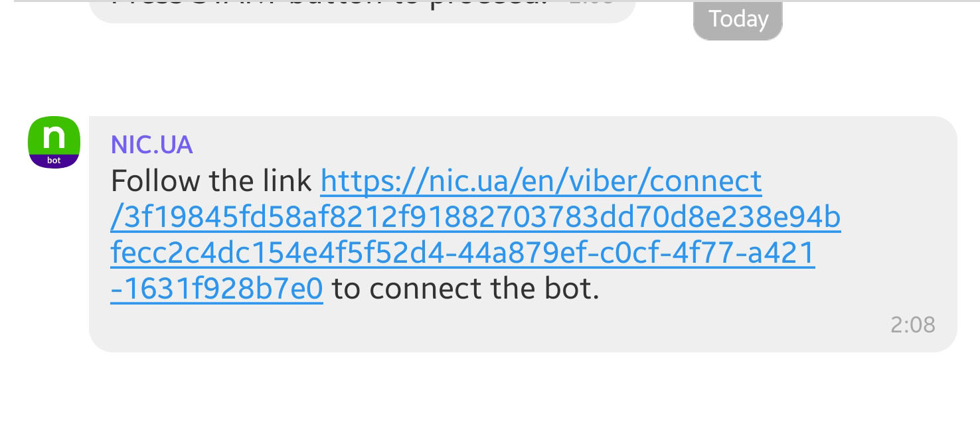The width and height of the screenshot is (980, 426).
Task: Click the "Follow the link" text
Action: (x=211, y=181)
